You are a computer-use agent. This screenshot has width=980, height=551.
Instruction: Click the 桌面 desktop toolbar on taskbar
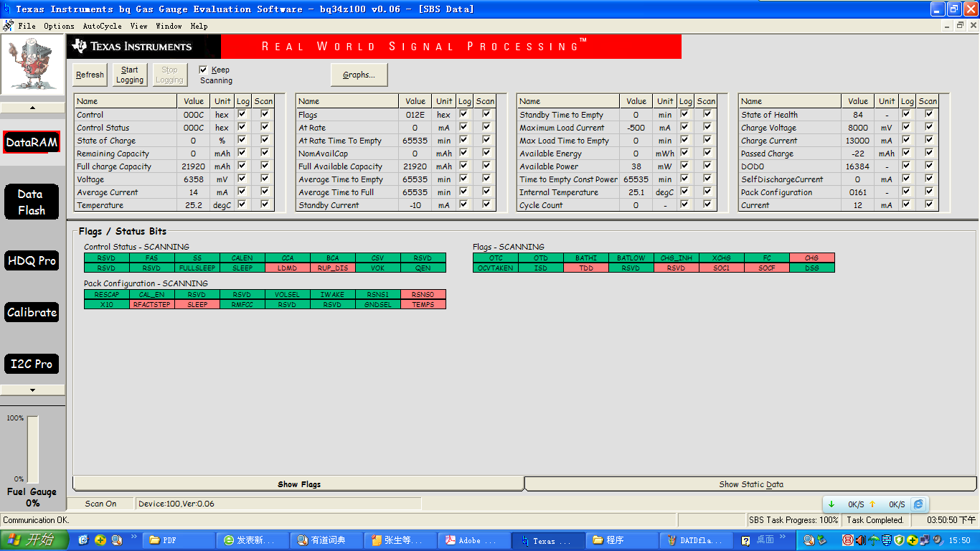tap(765, 540)
